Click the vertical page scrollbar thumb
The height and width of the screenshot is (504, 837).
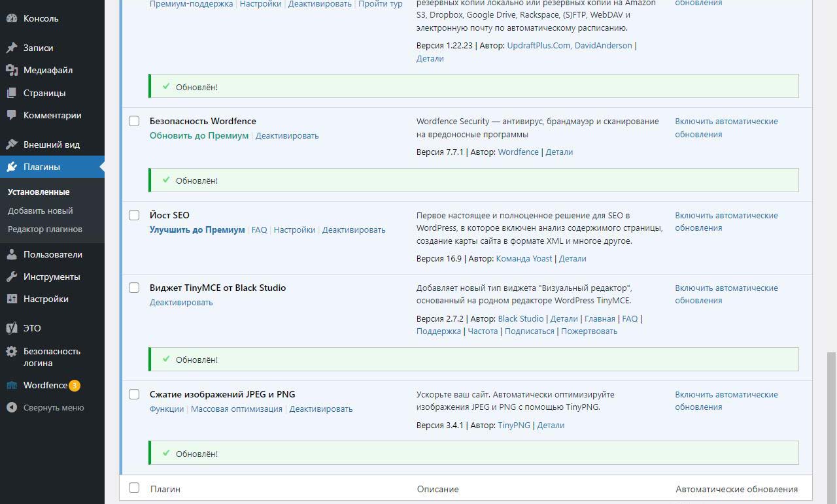[831, 425]
